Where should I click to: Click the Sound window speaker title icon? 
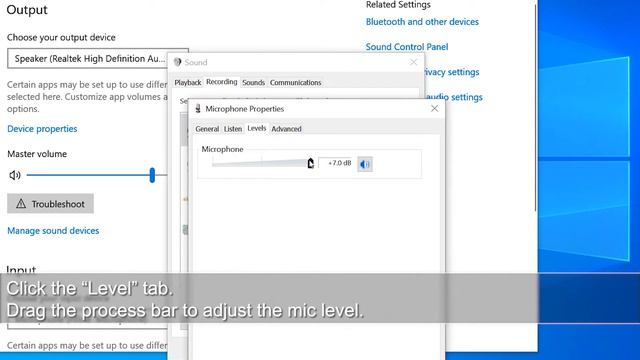[178, 62]
